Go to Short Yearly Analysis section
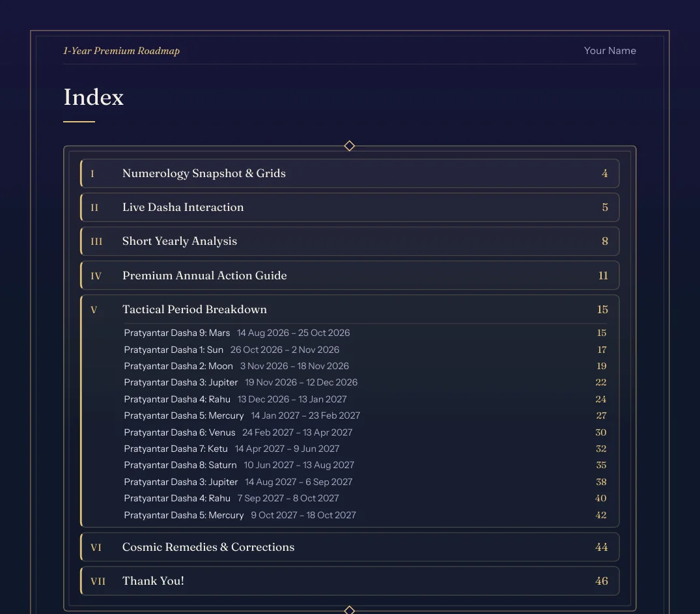Image resolution: width=700 pixels, height=614 pixels. [350, 241]
